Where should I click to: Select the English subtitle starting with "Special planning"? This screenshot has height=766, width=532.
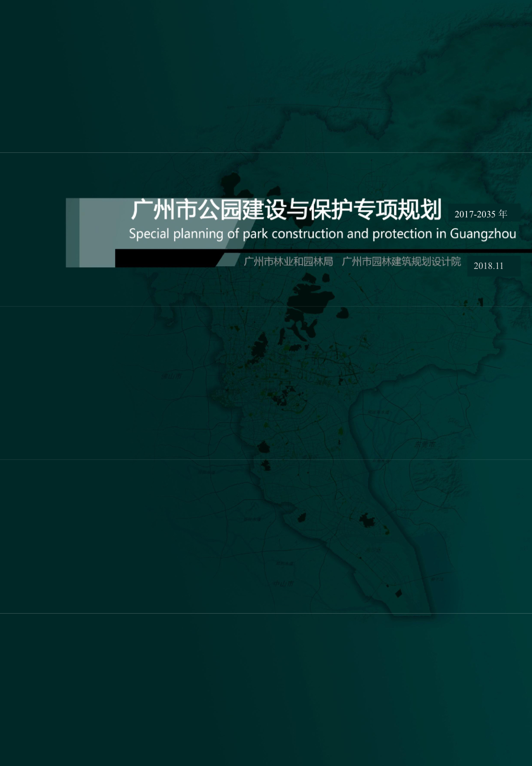322,234
